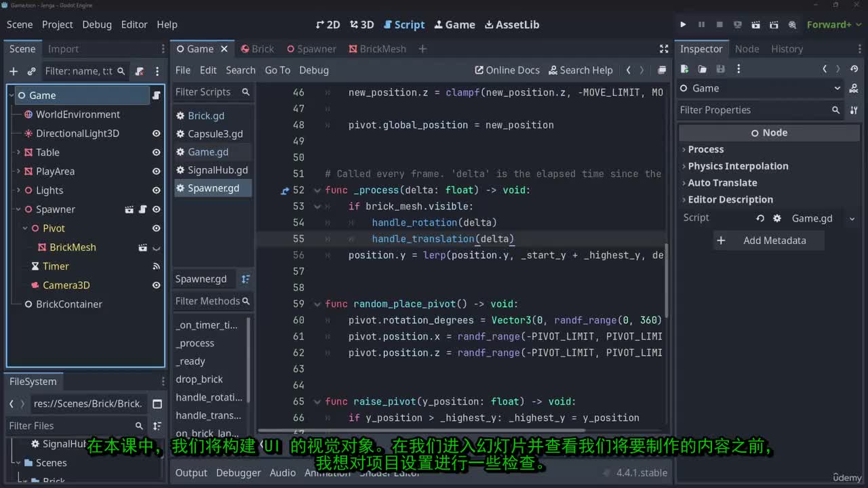This screenshot has width=868, height=488.
Task: Expand the Table node
Action: [18, 152]
